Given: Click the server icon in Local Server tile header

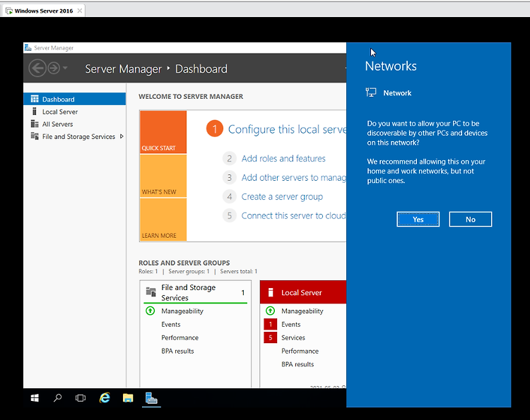Looking at the screenshot, I should pyautogui.click(x=271, y=292).
